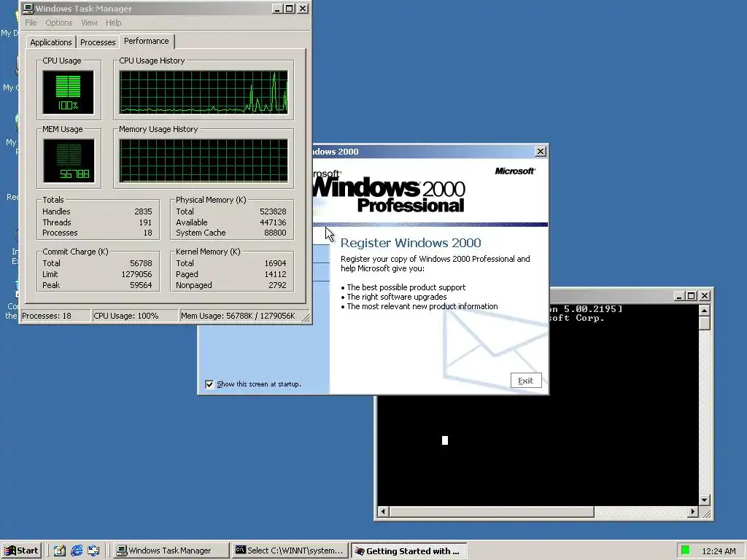747x560 pixels.
Task: Click the CPU Usage History graph
Action: click(204, 92)
